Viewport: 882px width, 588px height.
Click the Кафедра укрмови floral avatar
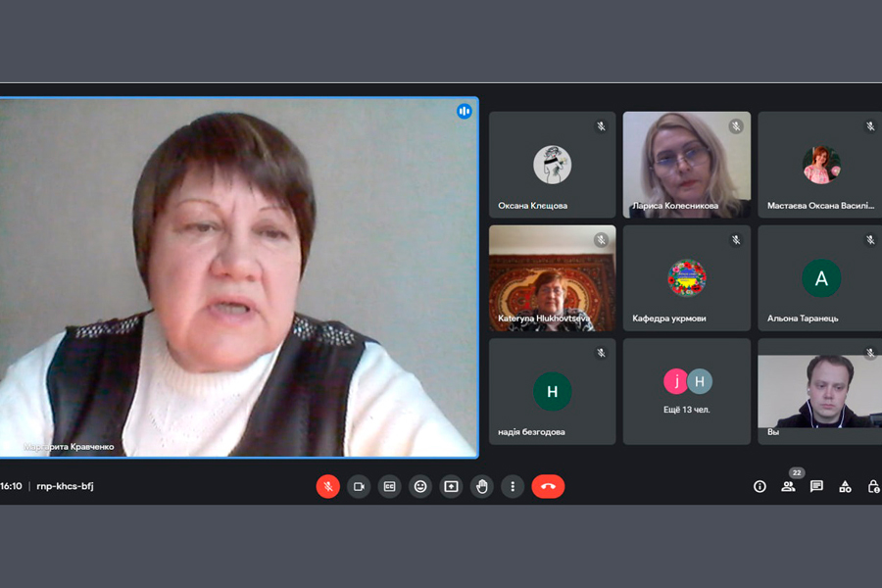pyautogui.click(x=687, y=278)
